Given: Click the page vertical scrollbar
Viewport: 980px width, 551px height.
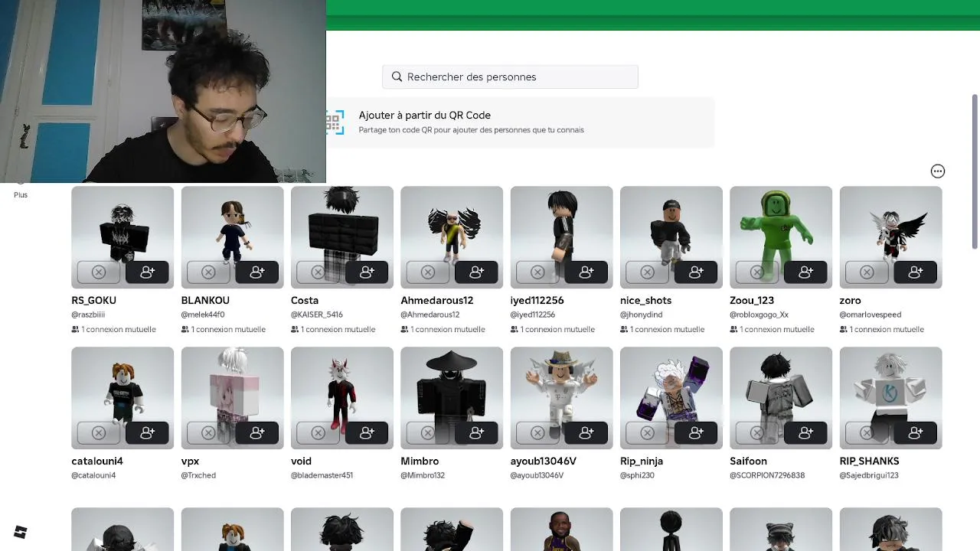Looking at the screenshot, I should pos(975,171).
